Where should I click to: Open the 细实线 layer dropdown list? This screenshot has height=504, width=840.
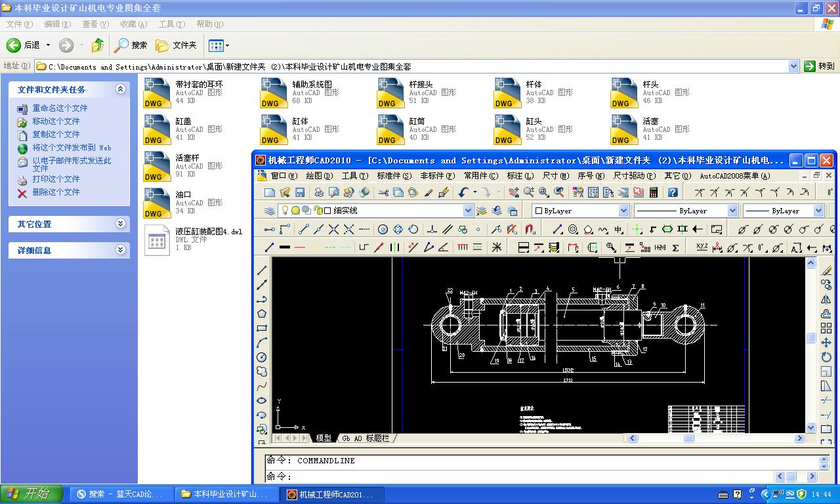tap(468, 211)
